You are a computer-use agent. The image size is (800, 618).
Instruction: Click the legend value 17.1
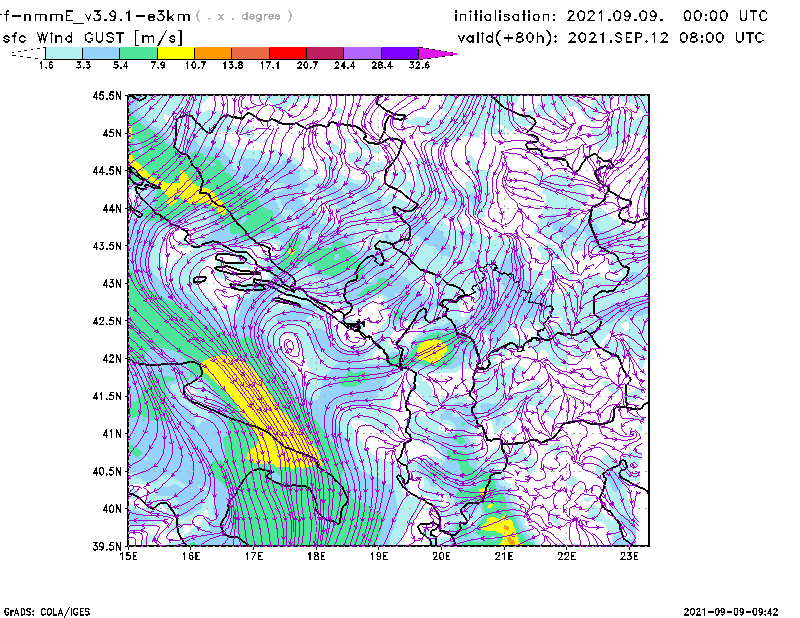[x=269, y=65]
